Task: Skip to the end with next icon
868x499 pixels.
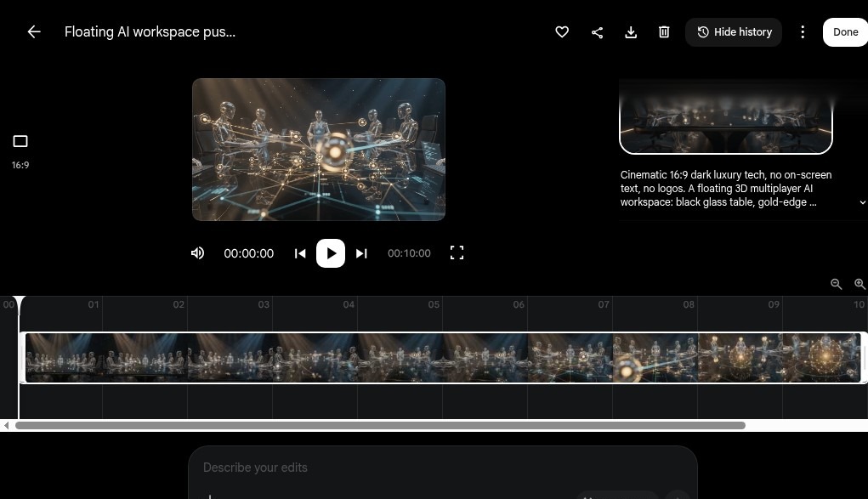Action: coord(361,253)
